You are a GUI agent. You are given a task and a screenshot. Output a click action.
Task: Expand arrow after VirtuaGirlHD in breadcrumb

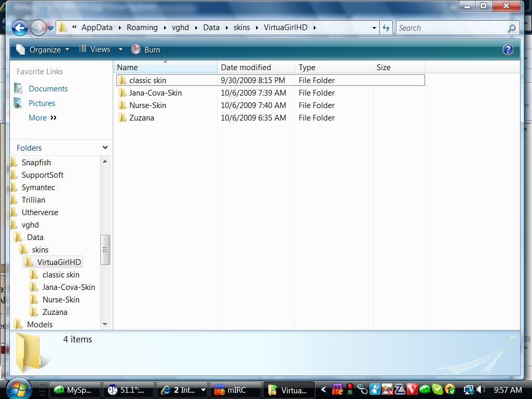pos(314,28)
